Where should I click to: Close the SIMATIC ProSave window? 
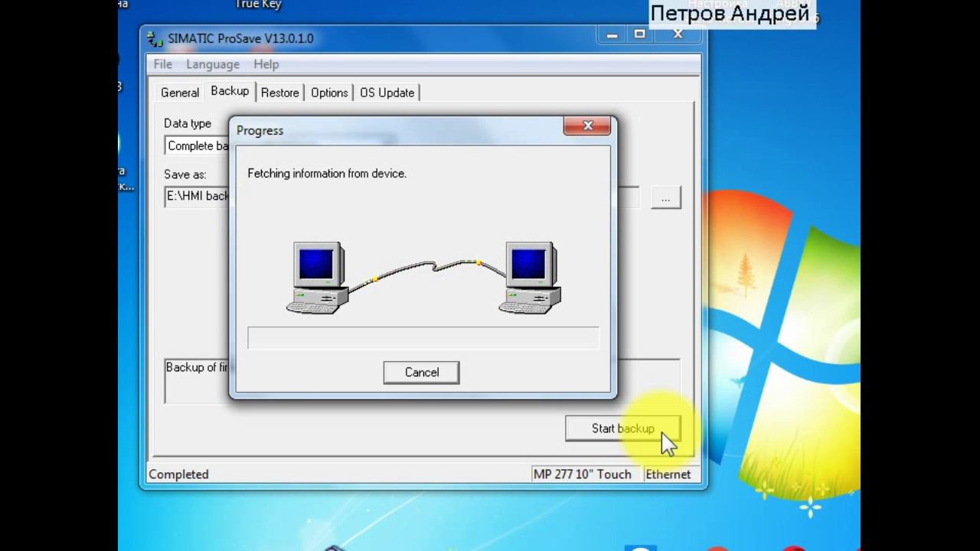click(x=678, y=34)
